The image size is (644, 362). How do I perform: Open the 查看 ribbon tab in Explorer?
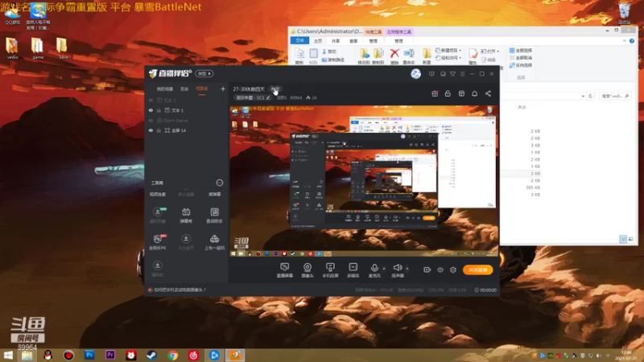click(x=353, y=41)
